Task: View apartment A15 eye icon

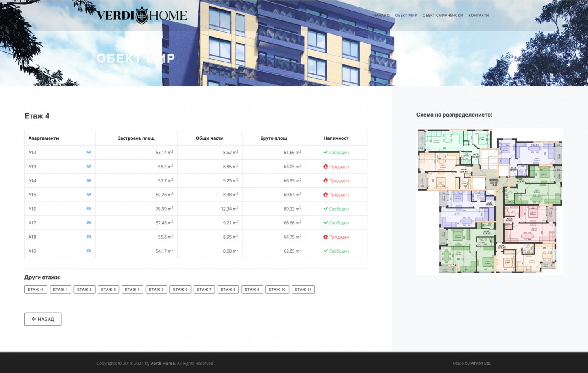Action: coord(89,195)
